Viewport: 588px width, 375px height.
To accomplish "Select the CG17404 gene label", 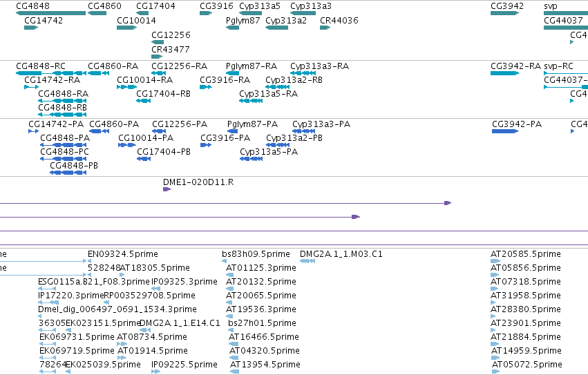I will [155, 6].
